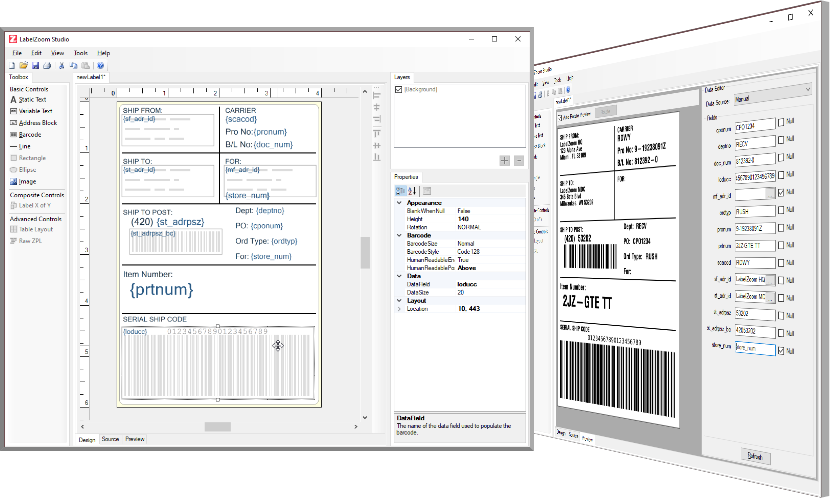Screen dimensions: 830x498
Task: Click the vertical scrollbar thumb of design canvas
Action: pyautogui.click(x=365, y=253)
